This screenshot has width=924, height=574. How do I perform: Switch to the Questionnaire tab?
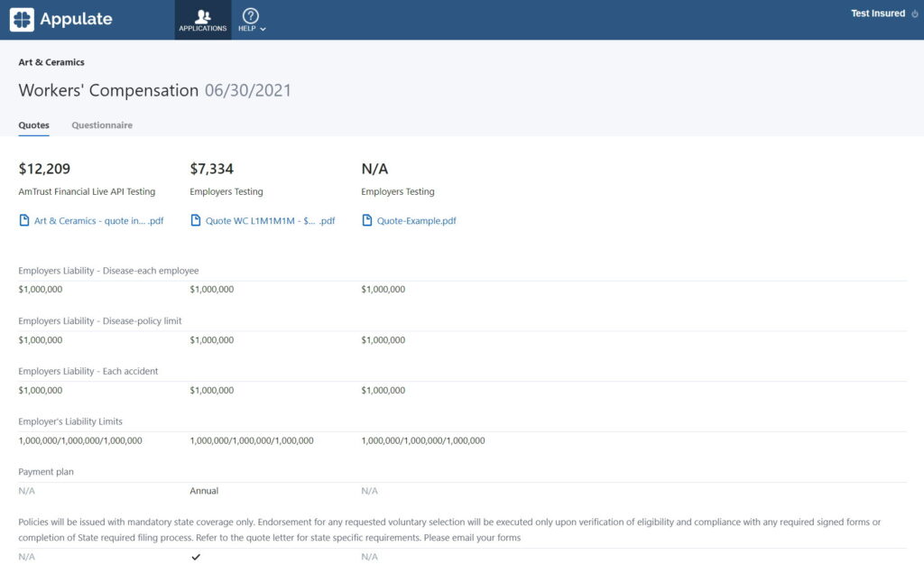click(x=102, y=125)
